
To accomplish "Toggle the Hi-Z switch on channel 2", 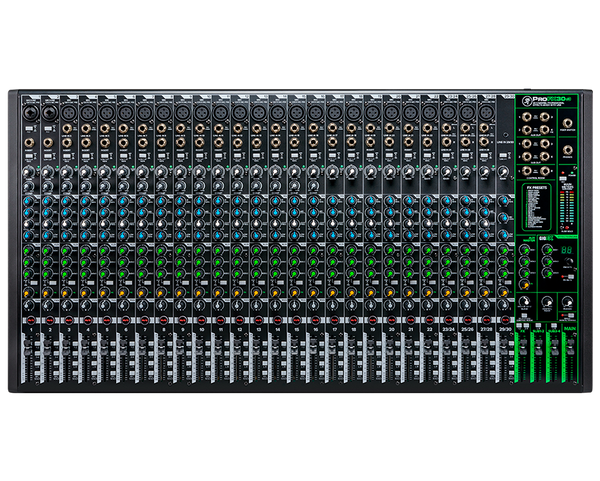I will tap(48, 130).
